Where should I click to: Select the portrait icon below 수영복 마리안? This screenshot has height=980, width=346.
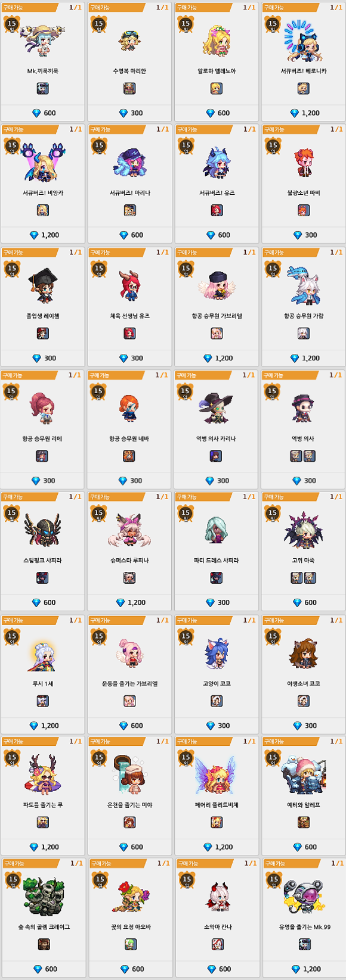(129, 89)
